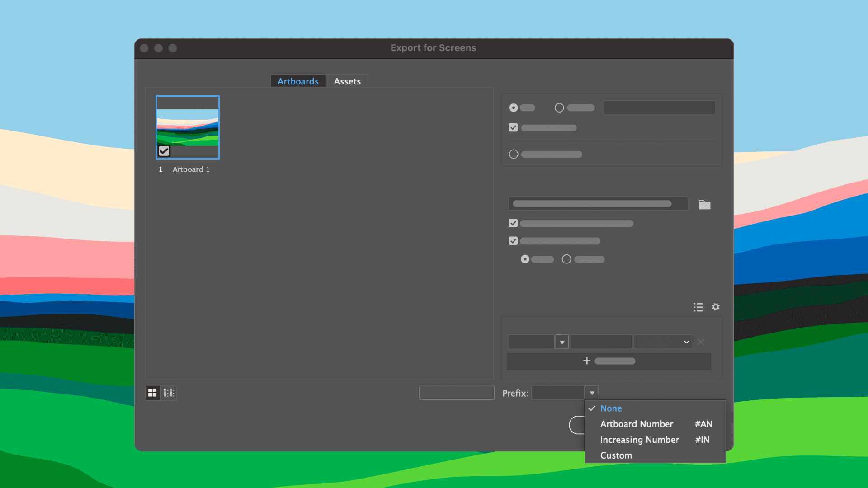The image size is (868, 488).
Task: Select the first radio button top row
Action: coord(514,108)
